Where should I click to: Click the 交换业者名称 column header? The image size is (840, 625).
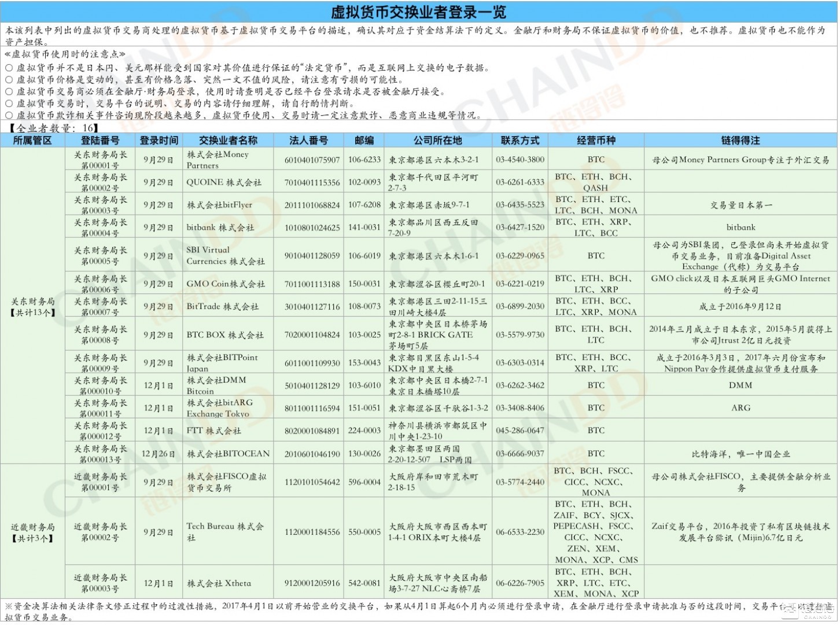point(228,141)
